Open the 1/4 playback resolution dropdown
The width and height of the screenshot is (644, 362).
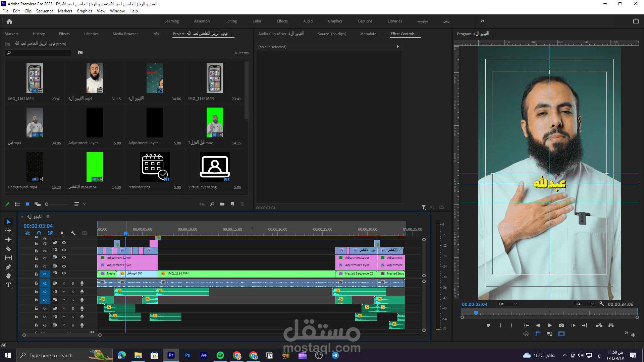pos(584,304)
